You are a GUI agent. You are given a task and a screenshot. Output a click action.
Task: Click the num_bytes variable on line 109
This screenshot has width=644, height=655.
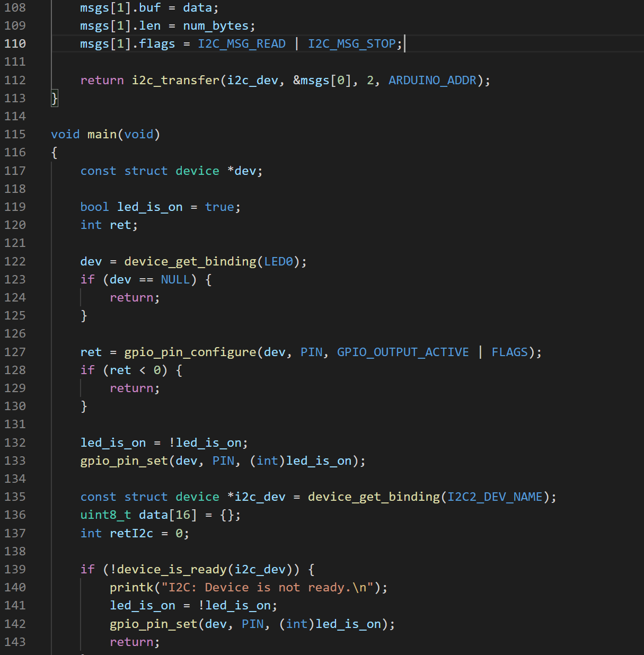[216, 25]
